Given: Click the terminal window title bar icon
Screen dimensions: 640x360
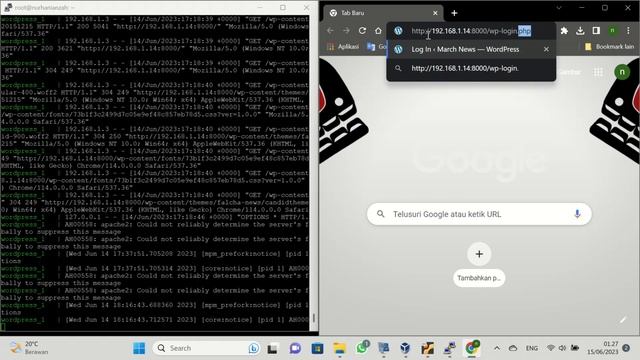Looking at the screenshot, I should 7,7.
